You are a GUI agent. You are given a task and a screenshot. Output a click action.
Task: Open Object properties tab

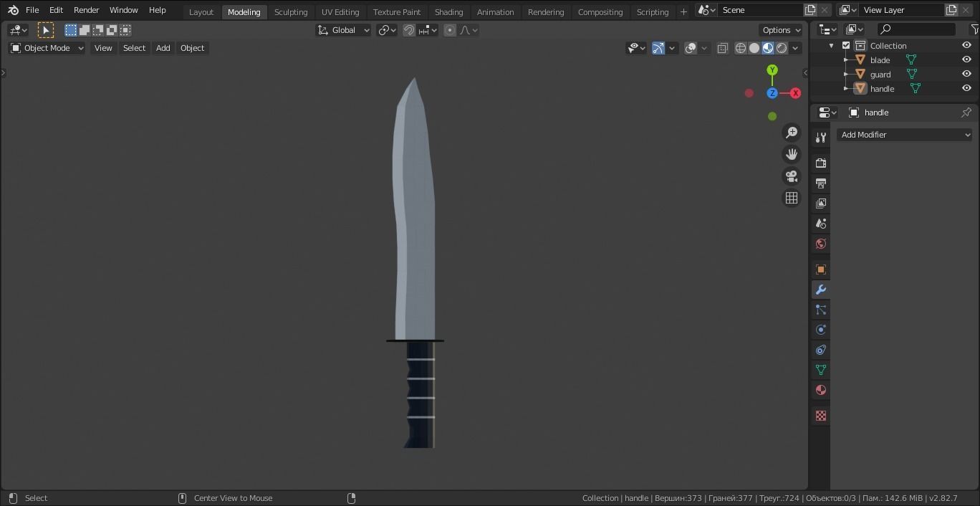pos(821,269)
